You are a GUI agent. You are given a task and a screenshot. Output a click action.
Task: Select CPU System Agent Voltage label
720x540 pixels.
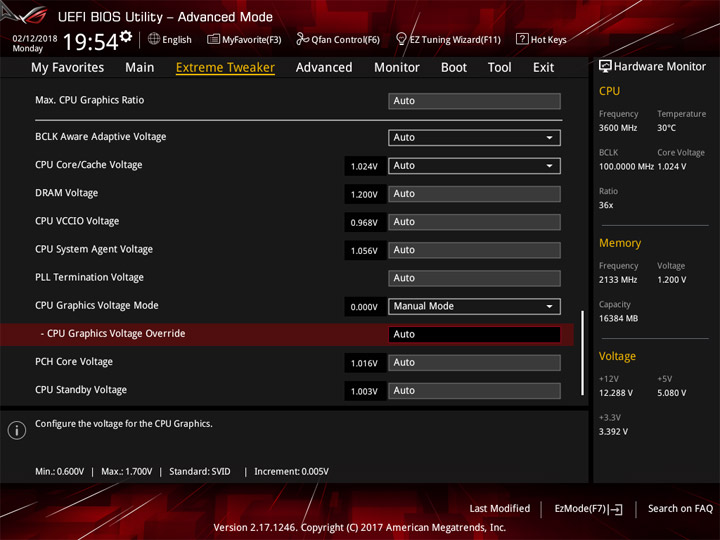(x=94, y=249)
